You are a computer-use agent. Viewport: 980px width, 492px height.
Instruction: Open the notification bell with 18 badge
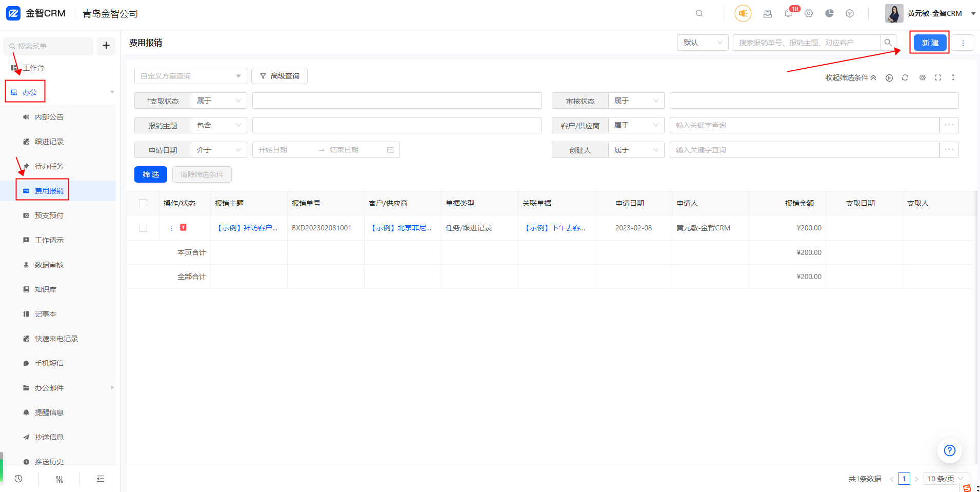[788, 13]
